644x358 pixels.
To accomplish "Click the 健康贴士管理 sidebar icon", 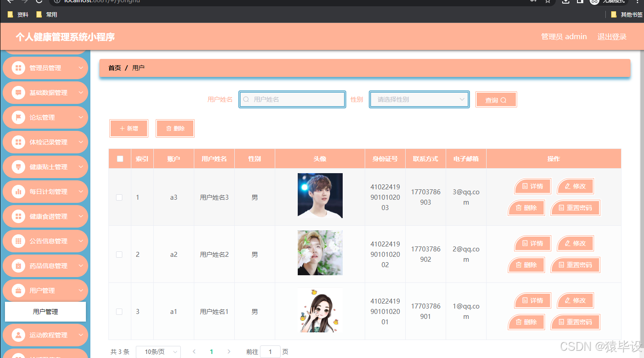I will pos(18,167).
